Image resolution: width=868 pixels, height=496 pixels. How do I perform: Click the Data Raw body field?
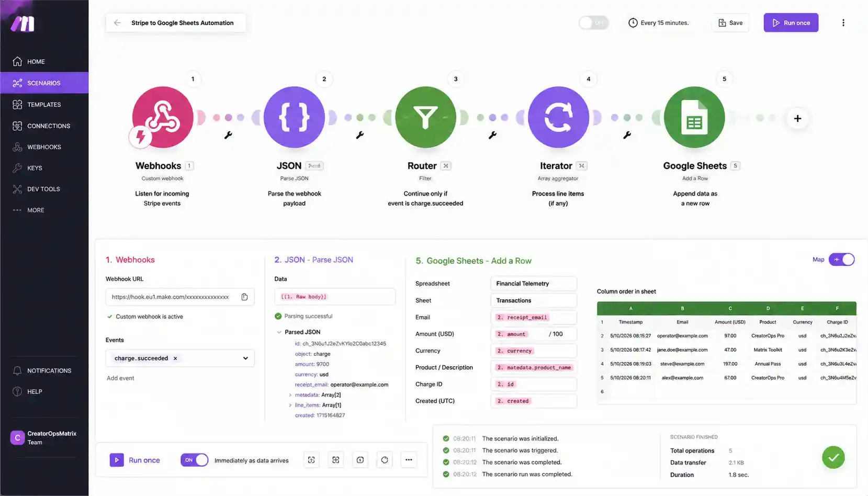(335, 297)
